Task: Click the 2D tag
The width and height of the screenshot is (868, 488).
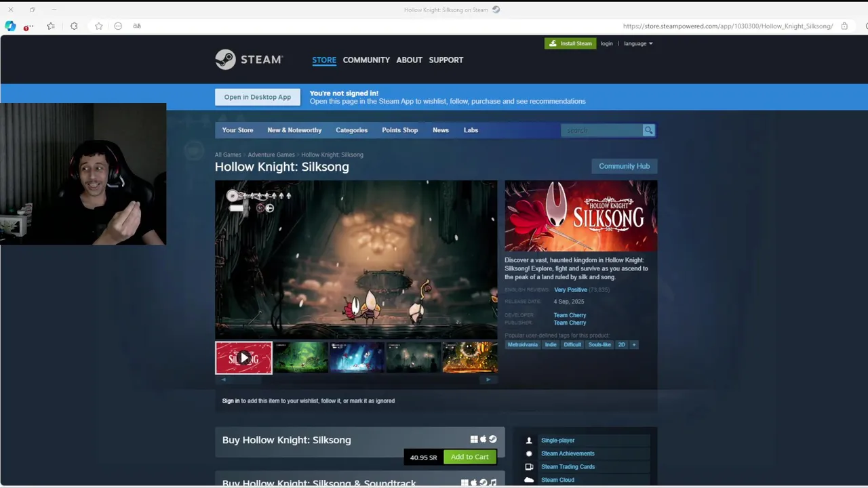Action: pos(621,344)
